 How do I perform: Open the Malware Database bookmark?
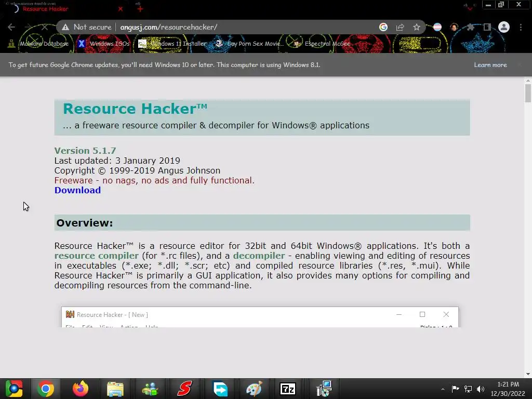point(38,44)
